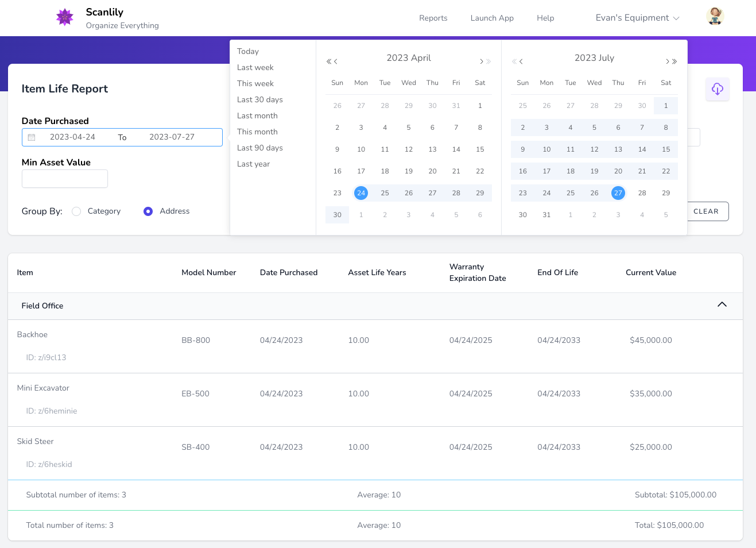
Task: Open the Reports menu item
Action: click(x=433, y=18)
